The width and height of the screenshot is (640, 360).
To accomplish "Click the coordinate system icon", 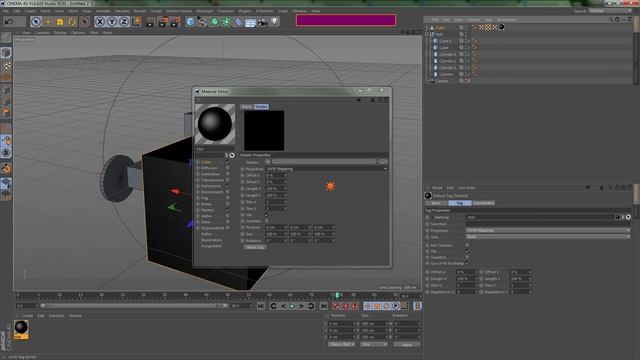I will click(x=136, y=21).
